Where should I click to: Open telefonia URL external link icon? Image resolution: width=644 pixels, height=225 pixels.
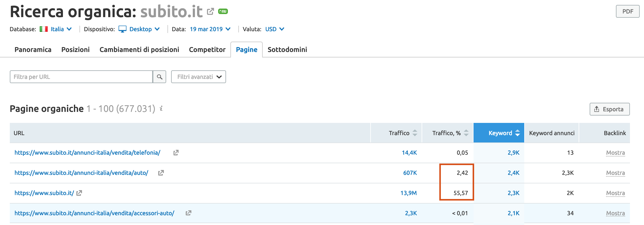click(176, 153)
